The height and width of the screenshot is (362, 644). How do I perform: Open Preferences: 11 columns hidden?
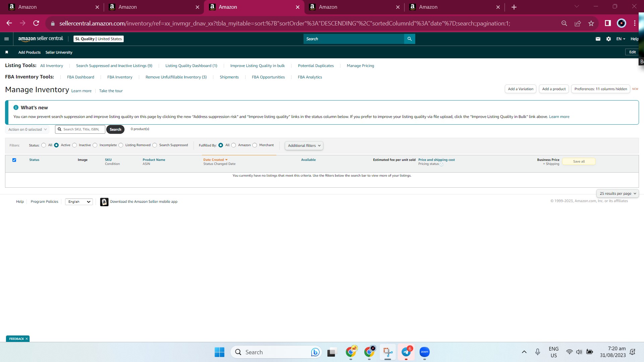pyautogui.click(x=600, y=89)
